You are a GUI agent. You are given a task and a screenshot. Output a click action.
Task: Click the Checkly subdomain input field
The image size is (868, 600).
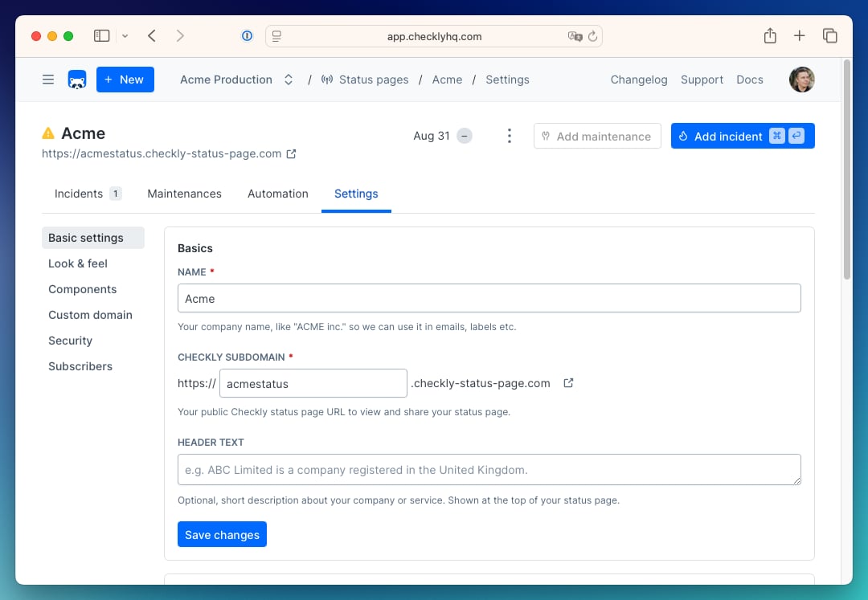coord(313,383)
